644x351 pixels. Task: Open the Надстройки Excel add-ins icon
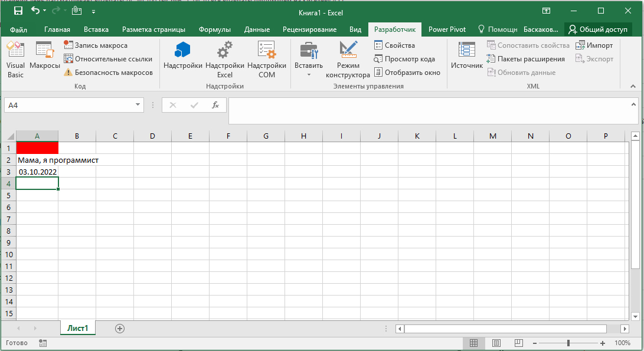tap(224, 60)
